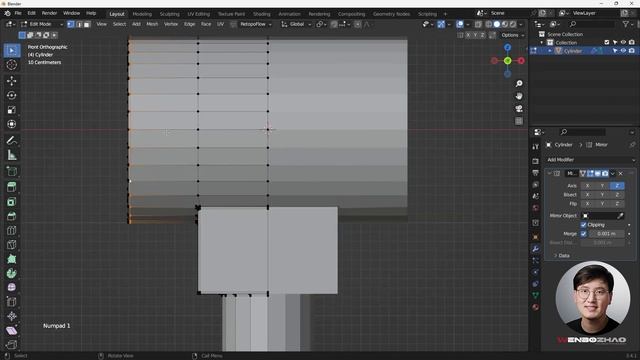Select the Annotate tool
Image resolution: width=640 pixels, height=360 pixels.
(x=12, y=141)
